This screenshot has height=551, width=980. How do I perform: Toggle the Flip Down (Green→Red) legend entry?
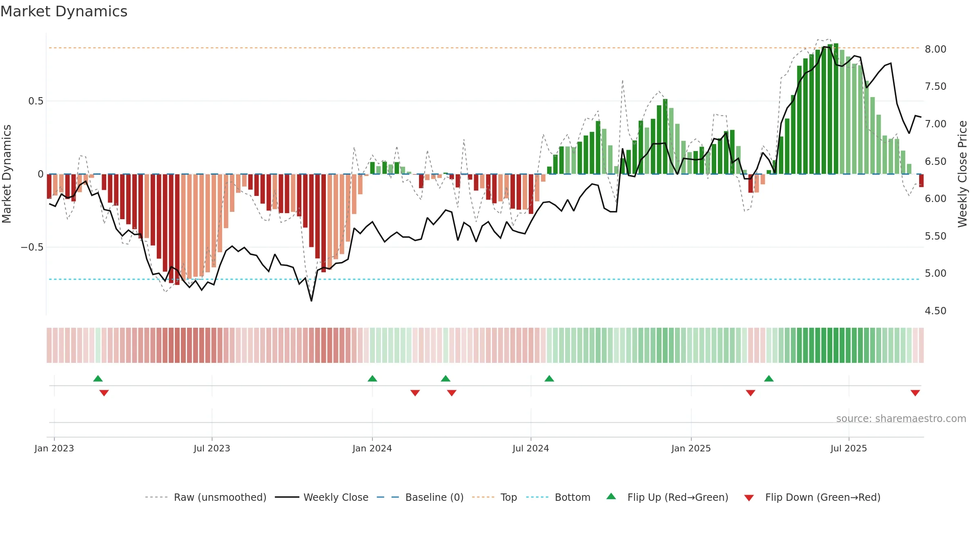(812, 497)
